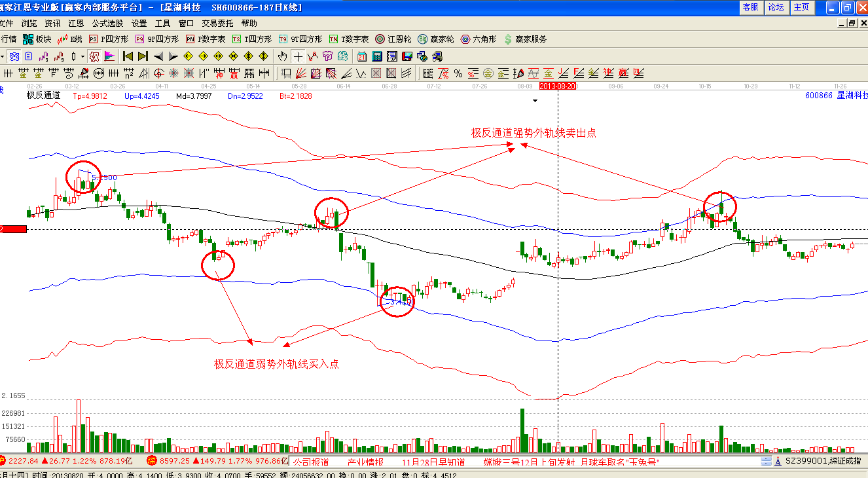Click the percent sign drawing tool
The width and height of the screenshot is (868, 478).
(x=458, y=73)
